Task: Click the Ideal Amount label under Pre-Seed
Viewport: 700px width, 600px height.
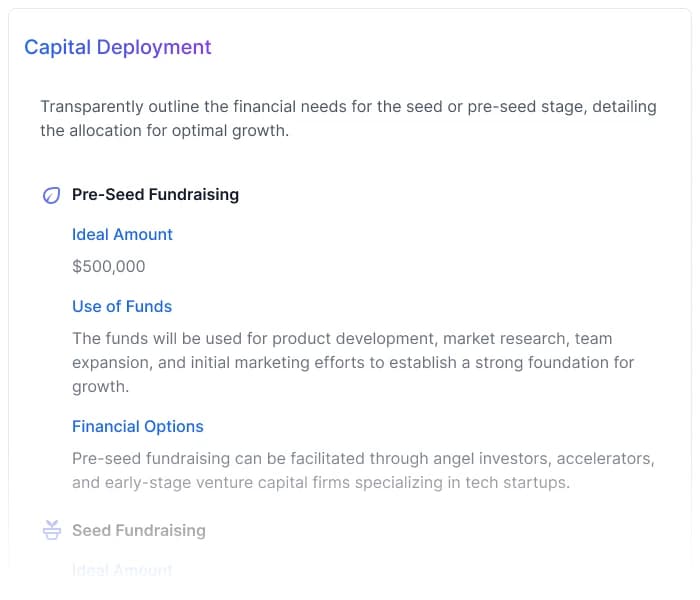Action: (x=122, y=234)
